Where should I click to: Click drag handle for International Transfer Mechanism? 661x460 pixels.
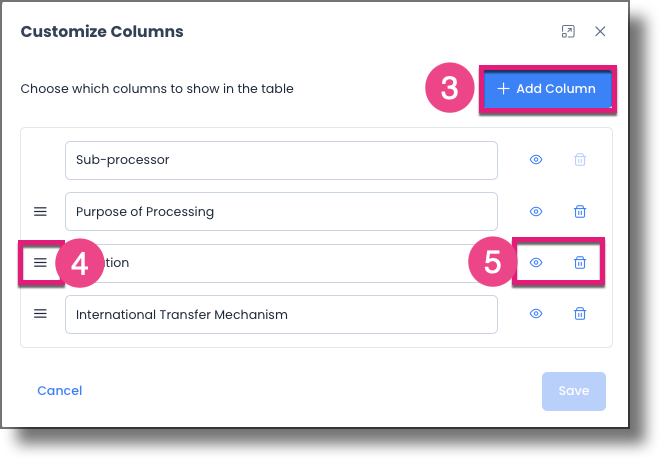tap(41, 314)
